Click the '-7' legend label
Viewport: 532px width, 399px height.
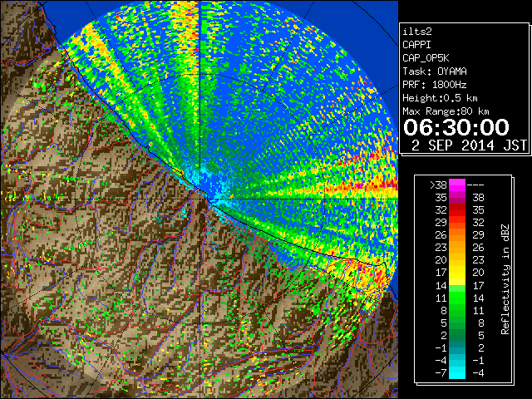[441, 373]
